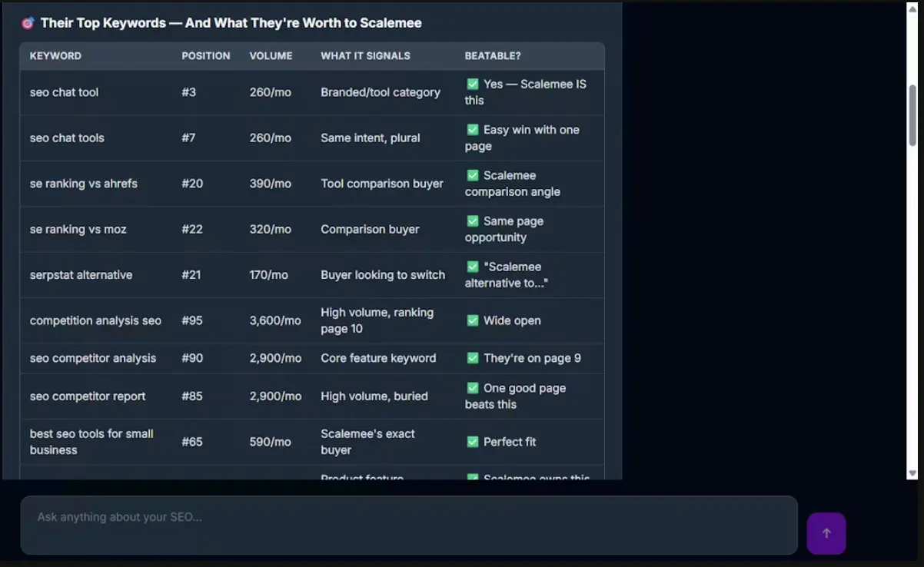Click the 'se ranking vs ahrefs' keyword
The image size is (924, 567).
point(84,184)
